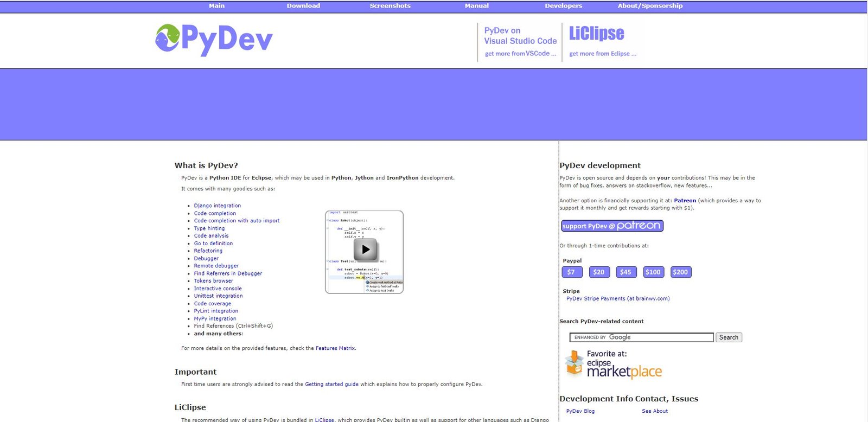Click 'Find References (Ctrl+Shift+G)' list item
The height and width of the screenshot is (422, 868).
pos(233,326)
